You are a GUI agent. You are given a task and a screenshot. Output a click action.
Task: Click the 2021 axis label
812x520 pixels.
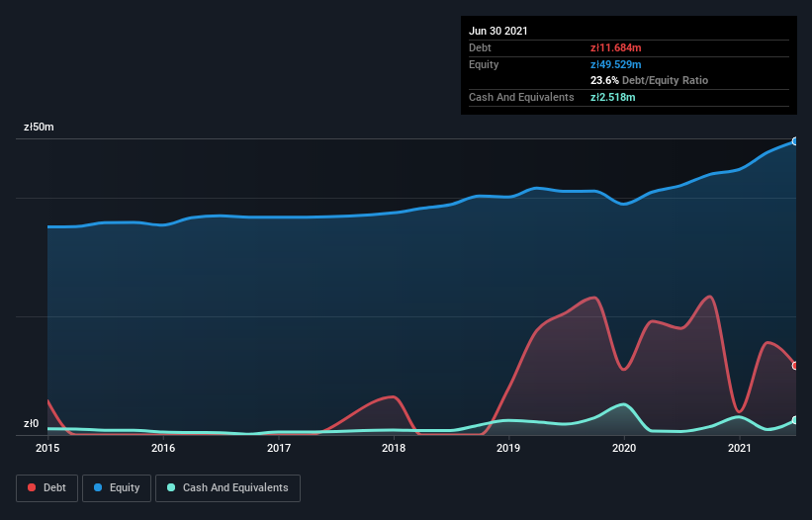coord(740,448)
